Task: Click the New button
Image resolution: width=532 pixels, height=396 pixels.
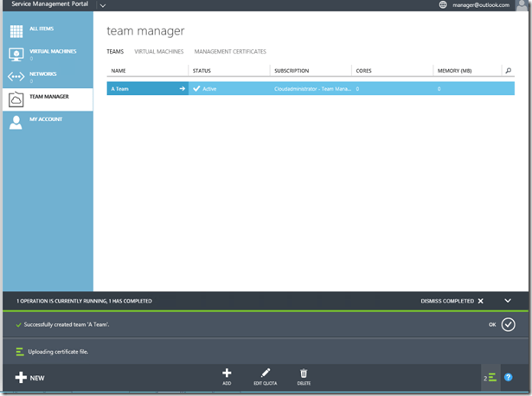Action: coord(29,378)
